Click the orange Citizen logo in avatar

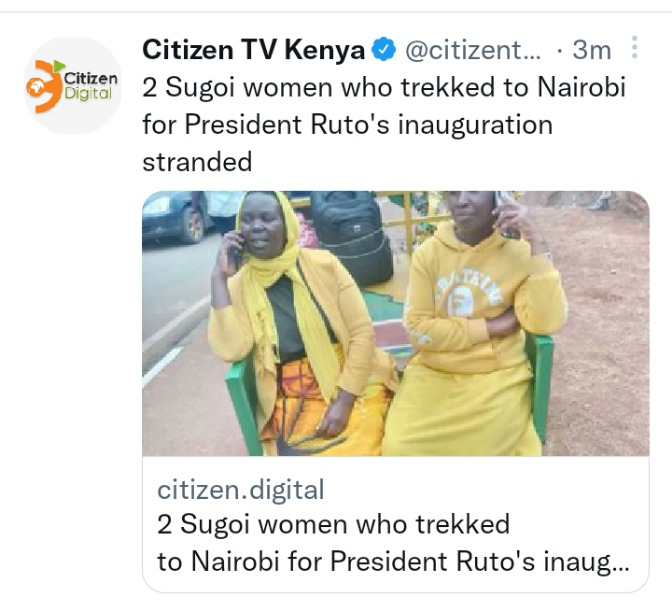click(45, 86)
